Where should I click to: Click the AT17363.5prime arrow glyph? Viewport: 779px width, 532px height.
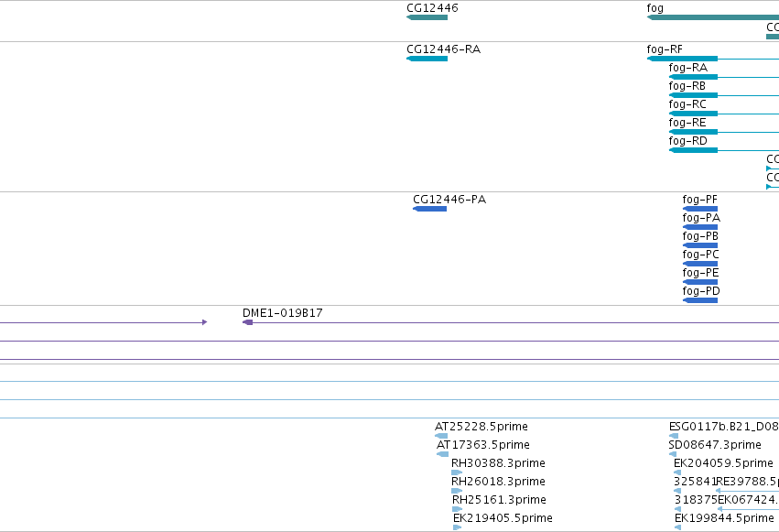click(x=443, y=454)
